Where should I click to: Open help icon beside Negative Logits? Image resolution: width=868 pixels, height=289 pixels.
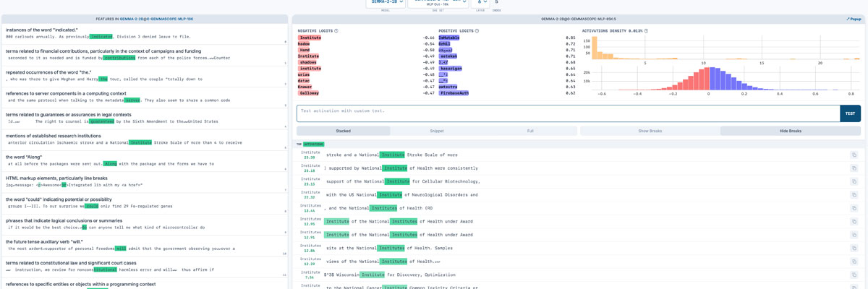[x=336, y=31]
